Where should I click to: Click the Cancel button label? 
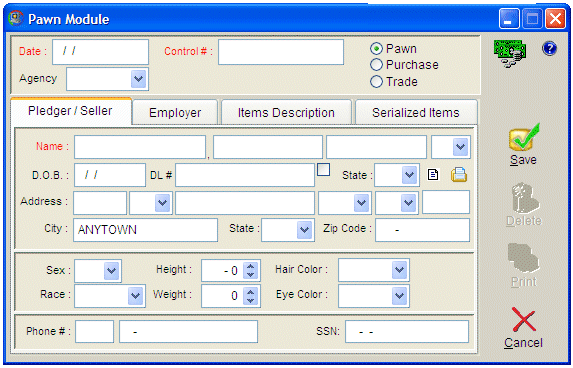click(523, 343)
